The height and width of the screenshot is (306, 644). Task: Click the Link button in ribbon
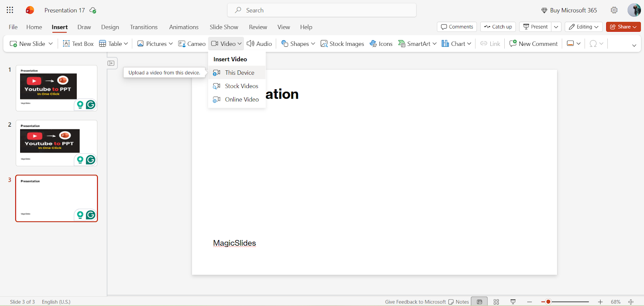pos(490,43)
